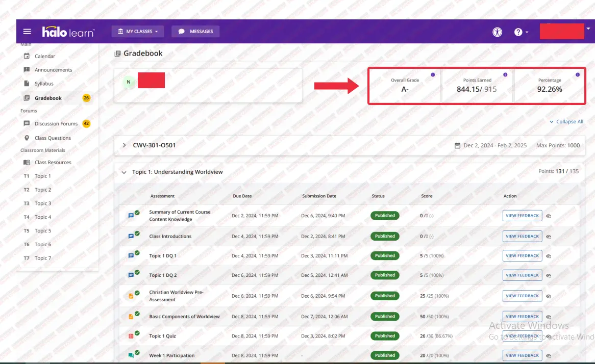Click the accessibility icon in header

click(497, 32)
